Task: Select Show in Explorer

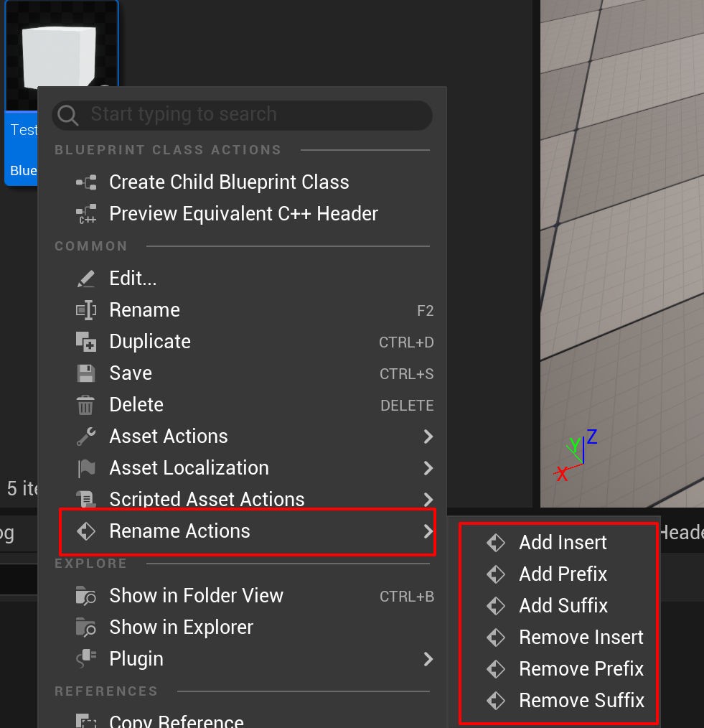Action: click(243, 627)
